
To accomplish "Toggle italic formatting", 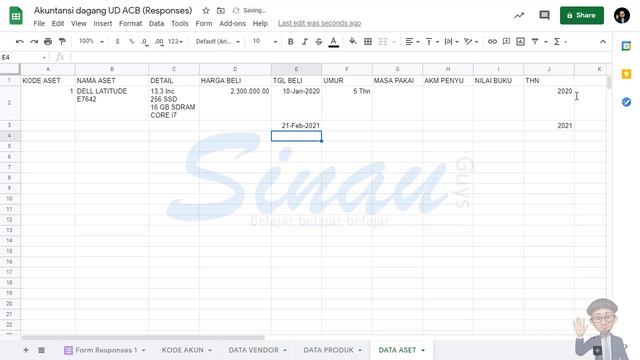I will point(304,42).
